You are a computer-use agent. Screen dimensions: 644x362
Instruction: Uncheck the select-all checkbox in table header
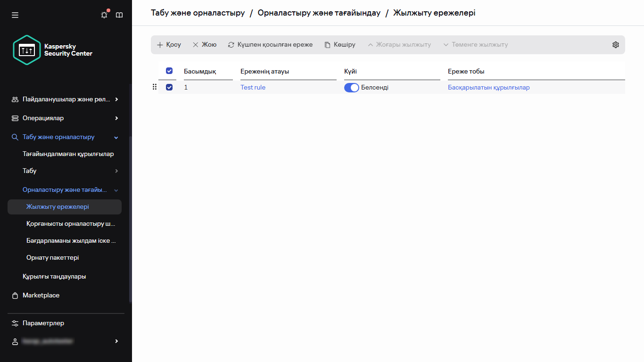[169, 71]
